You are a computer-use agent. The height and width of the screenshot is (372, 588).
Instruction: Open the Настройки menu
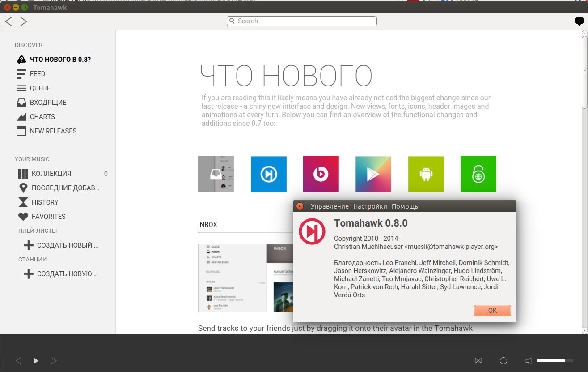click(x=370, y=206)
